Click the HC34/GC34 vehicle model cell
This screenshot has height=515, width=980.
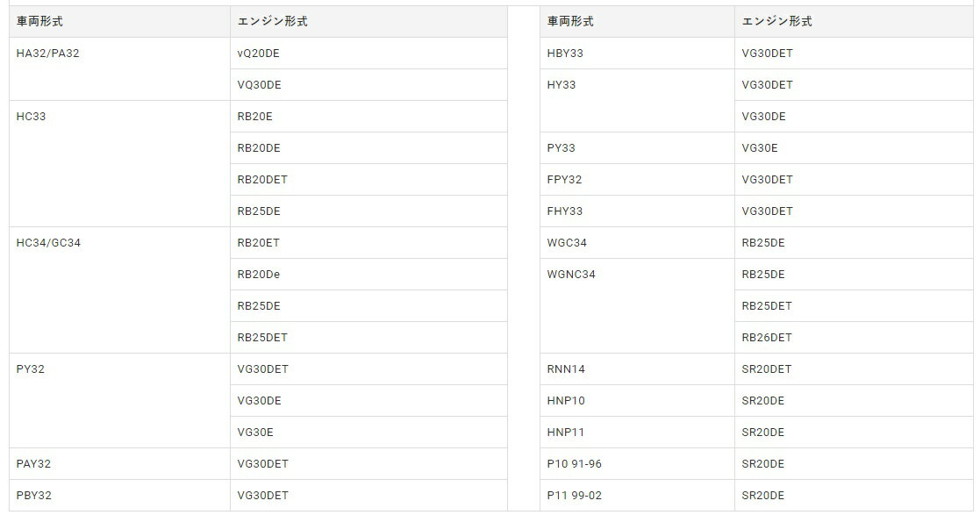(48, 243)
